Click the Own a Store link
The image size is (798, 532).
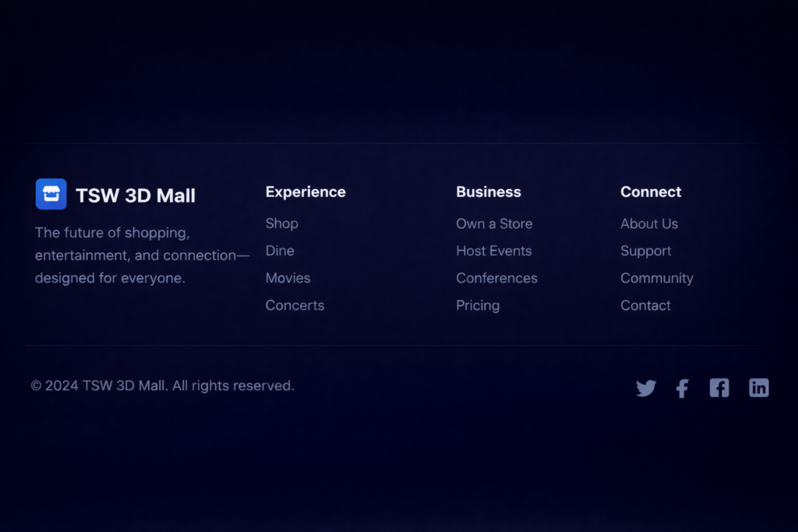click(x=494, y=224)
